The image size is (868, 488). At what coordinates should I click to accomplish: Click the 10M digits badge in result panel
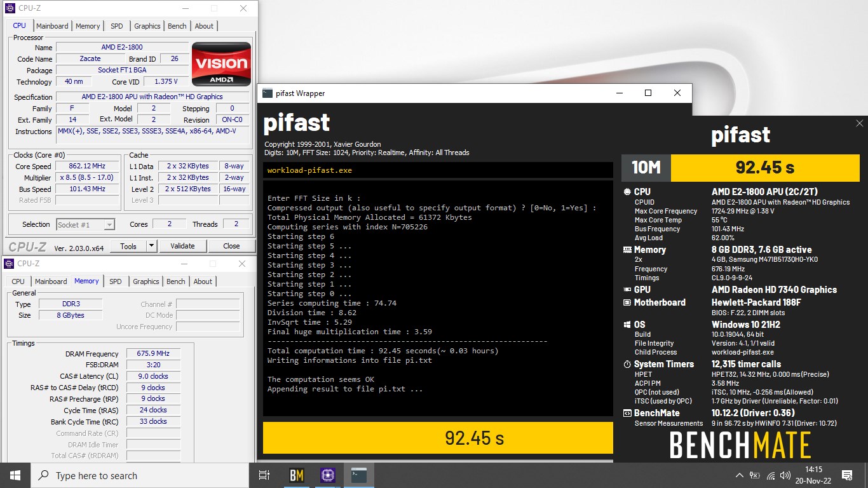pos(646,167)
